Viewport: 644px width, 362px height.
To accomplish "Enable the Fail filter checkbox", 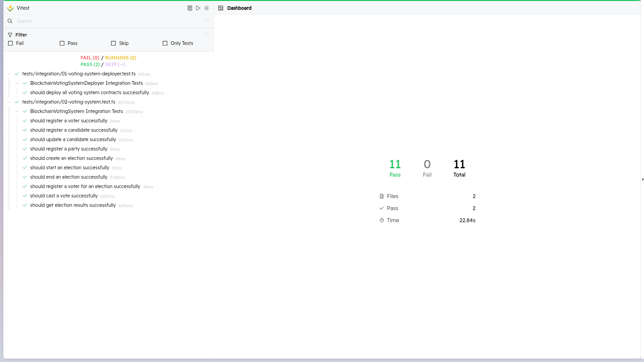I will 10,43.
